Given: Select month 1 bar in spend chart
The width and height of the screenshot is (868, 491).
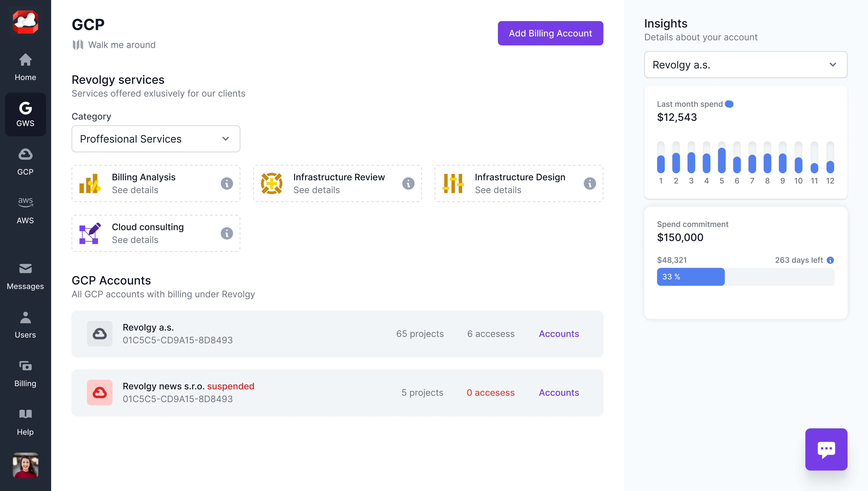Looking at the screenshot, I should coord(661,157).
